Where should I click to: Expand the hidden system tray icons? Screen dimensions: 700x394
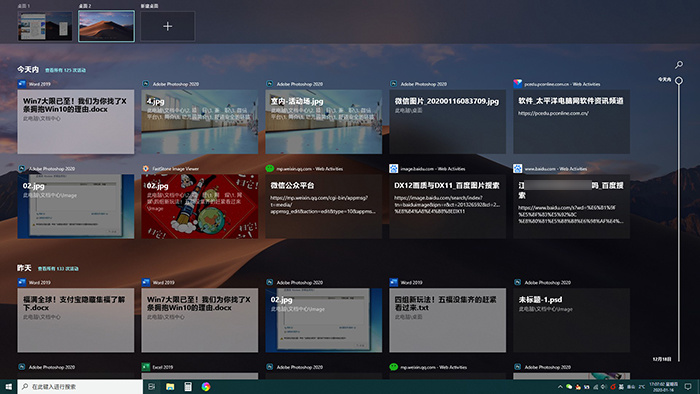pos(560,387)
